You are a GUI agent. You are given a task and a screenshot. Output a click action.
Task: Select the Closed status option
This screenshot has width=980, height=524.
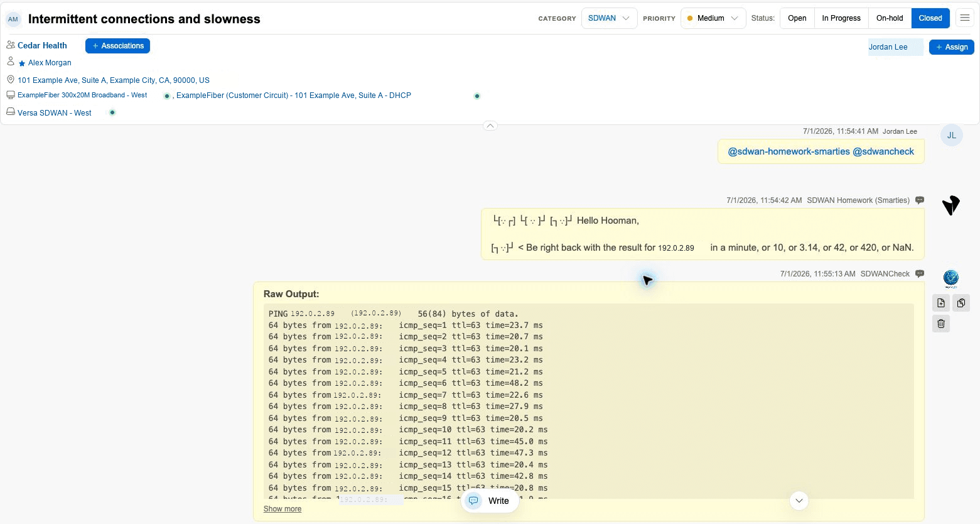pos(930,18)
